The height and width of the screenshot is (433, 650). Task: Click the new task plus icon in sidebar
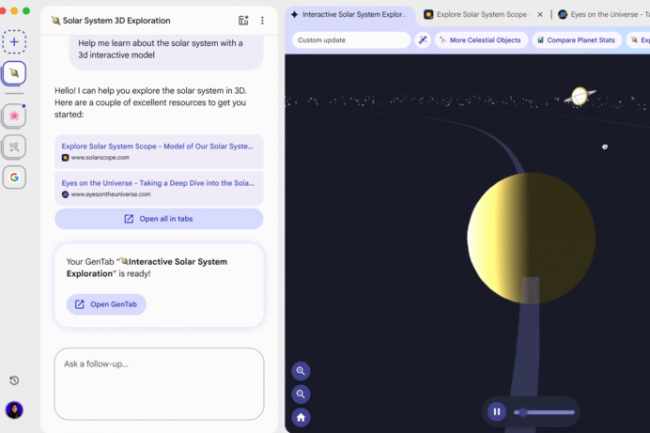coord(14,42)
